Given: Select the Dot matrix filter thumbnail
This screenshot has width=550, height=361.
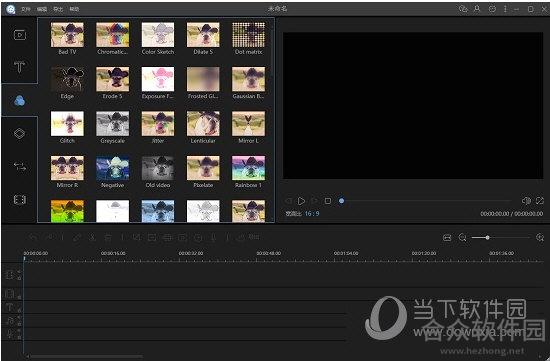Looking at the screenshot, I should [249, 35].
